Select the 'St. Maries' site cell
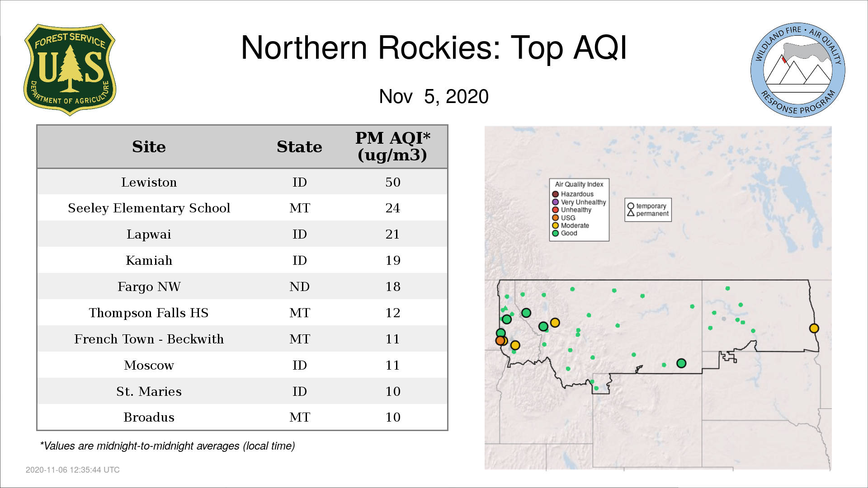868x488 pixels. [149, 392]
